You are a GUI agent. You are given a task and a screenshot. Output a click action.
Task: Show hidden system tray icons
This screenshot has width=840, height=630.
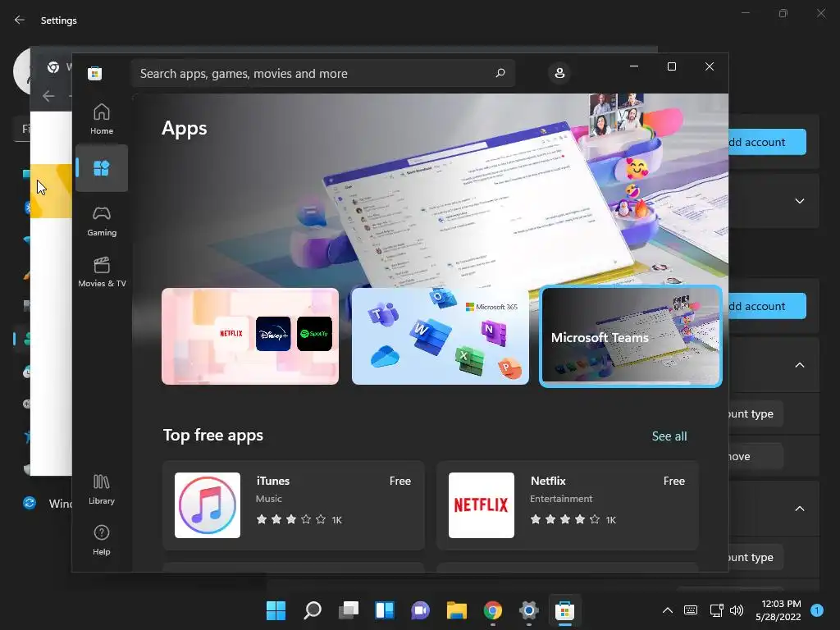click(x=668, y=610)
